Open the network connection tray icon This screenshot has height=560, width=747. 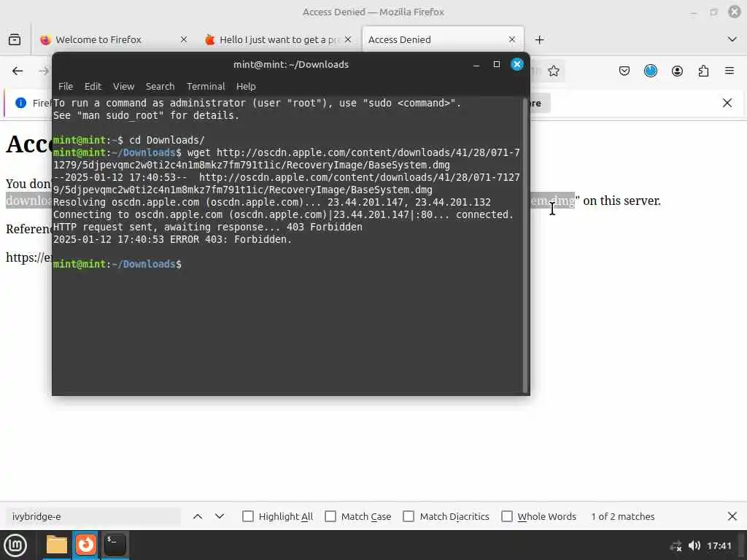pyautogui.click(x=676, y=545)
